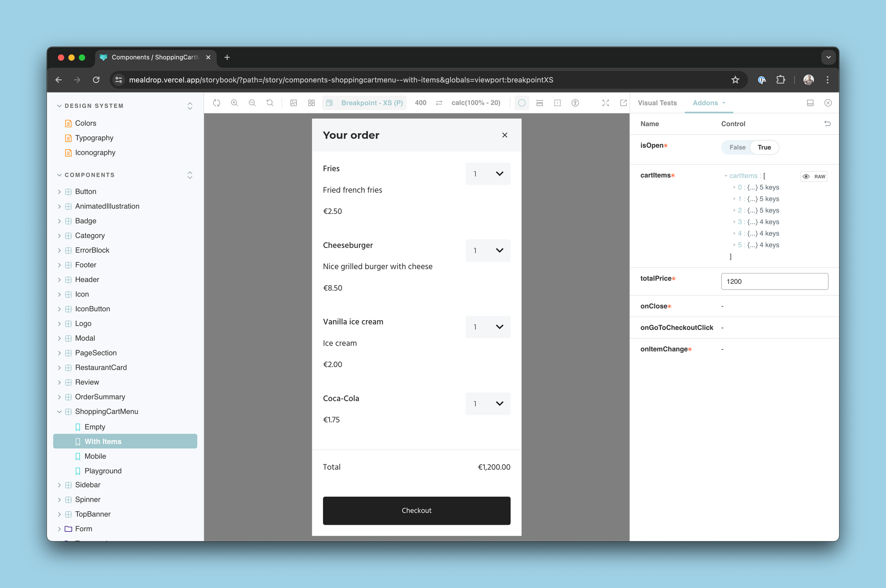Click the totalPrice input field
The image size is (886, 588).
(774, 281)
